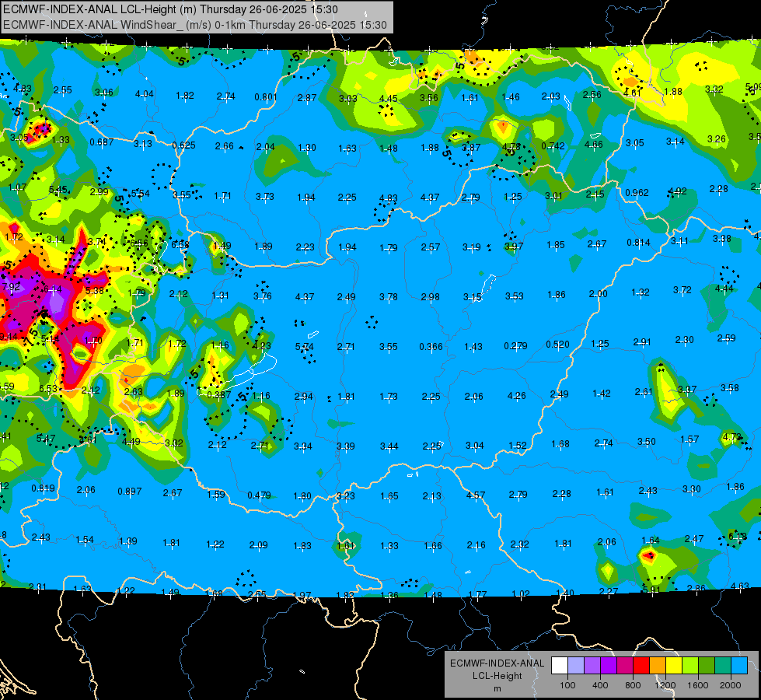The image size is (761, 700).
Task: Click the legend tick label 400
Action: click(x=600, y=685)
